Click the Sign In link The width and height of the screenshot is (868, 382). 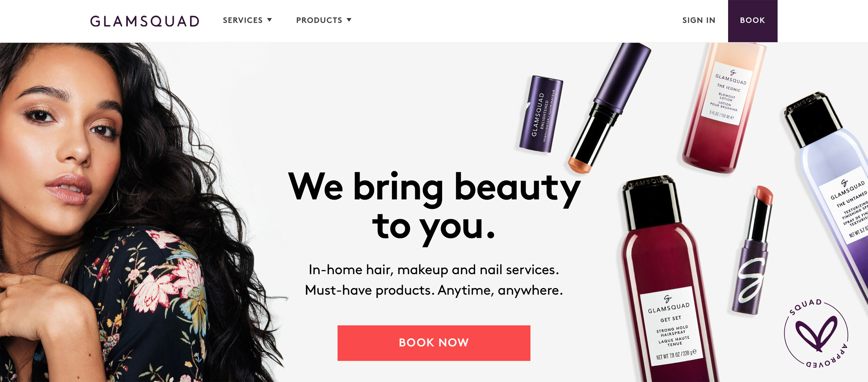pyautogui.click(x=699, y=20)
